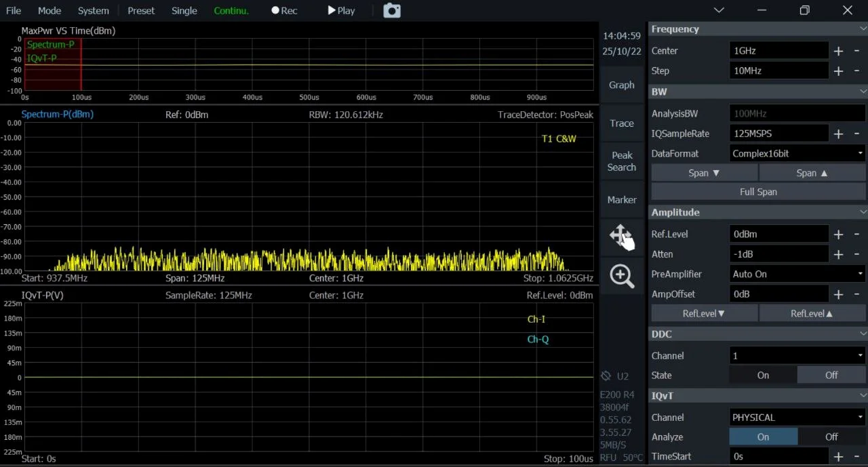Click the U2 sync status icon
Viewport: 868px width, 467px height.
(x=606, y=375)
